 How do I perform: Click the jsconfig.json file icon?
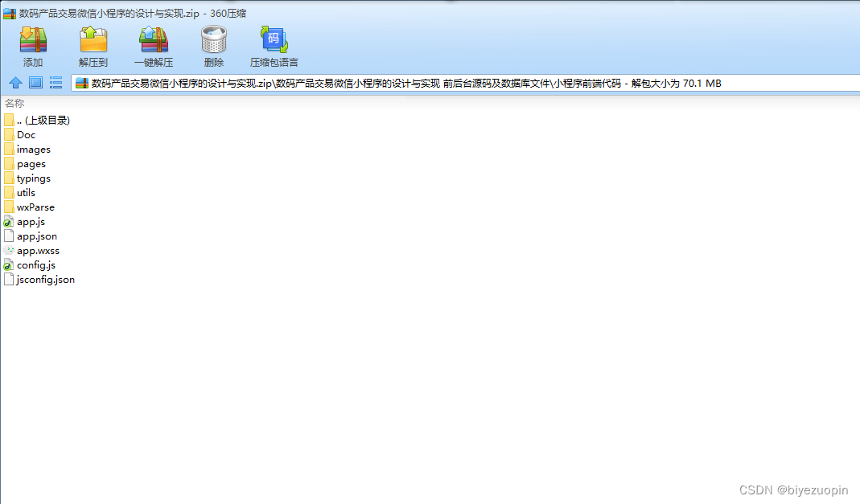pos(9,280)
